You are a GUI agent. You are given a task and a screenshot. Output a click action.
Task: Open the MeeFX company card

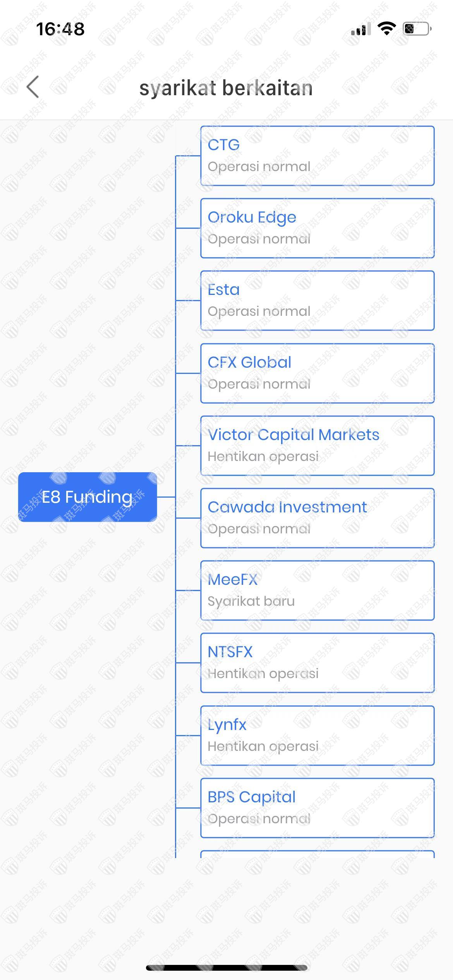click(317, 590)
